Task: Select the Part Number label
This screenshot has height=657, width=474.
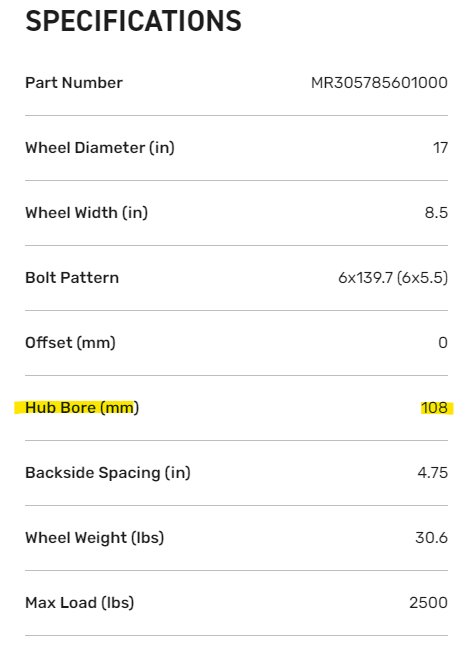Action: (x=74, y=83)
